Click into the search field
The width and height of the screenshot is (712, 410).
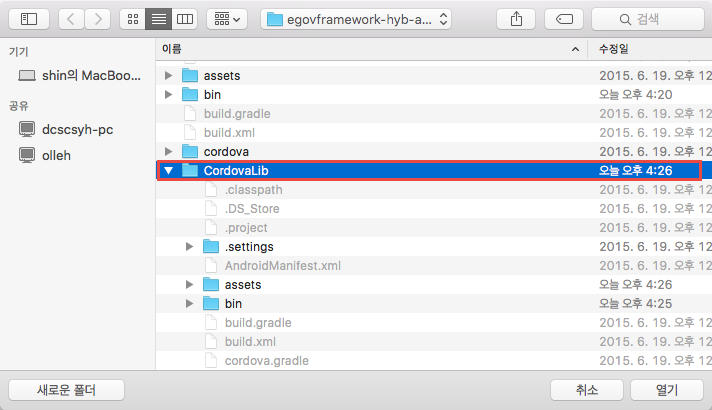pos(650,19)
